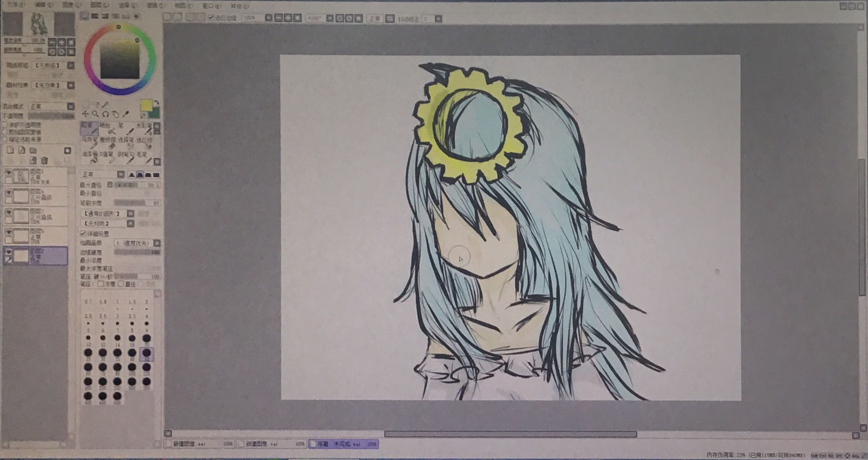Click the yellow foreground color swatch
Image resolution: width=868 pixels, height=460 pixels.
[x=146, y=105]
